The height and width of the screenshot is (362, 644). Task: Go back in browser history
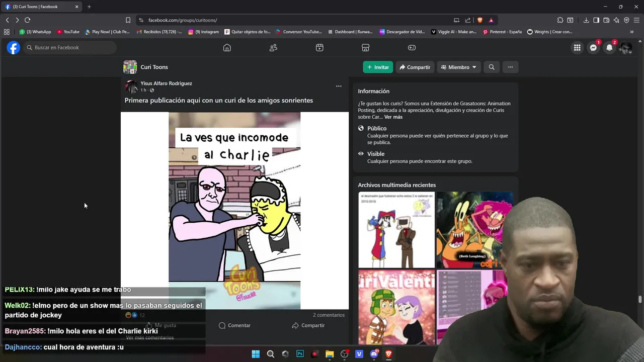7,20
